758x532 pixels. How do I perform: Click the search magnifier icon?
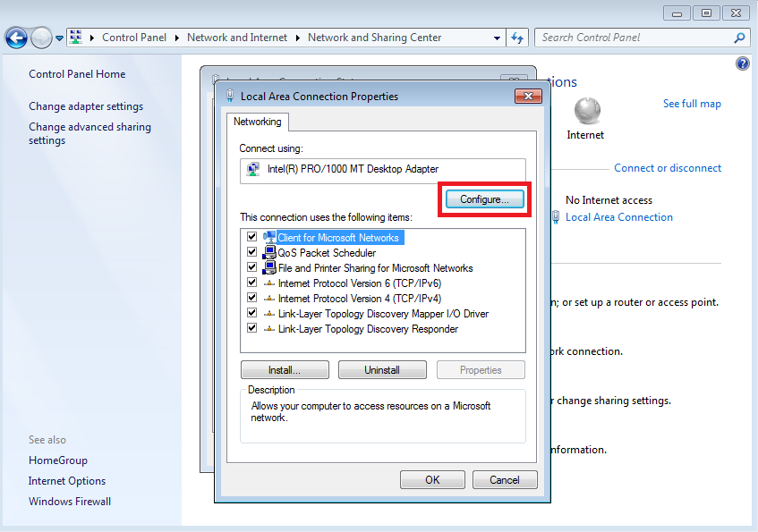739,38
